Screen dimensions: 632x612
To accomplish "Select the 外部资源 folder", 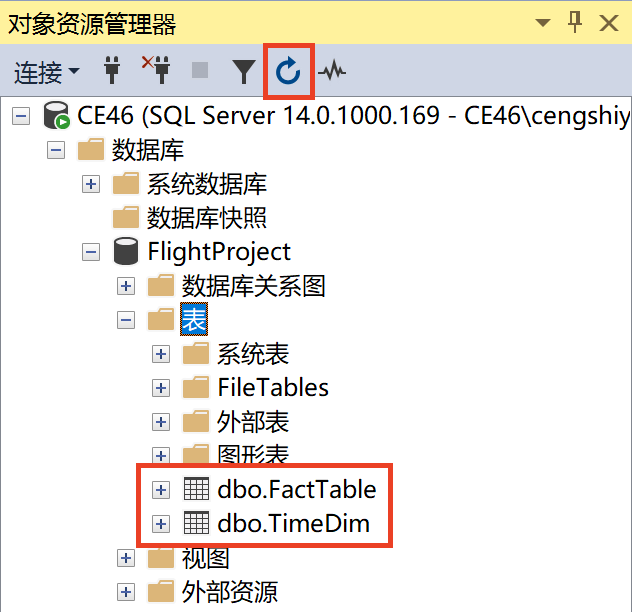I will [x=230, y=592].
